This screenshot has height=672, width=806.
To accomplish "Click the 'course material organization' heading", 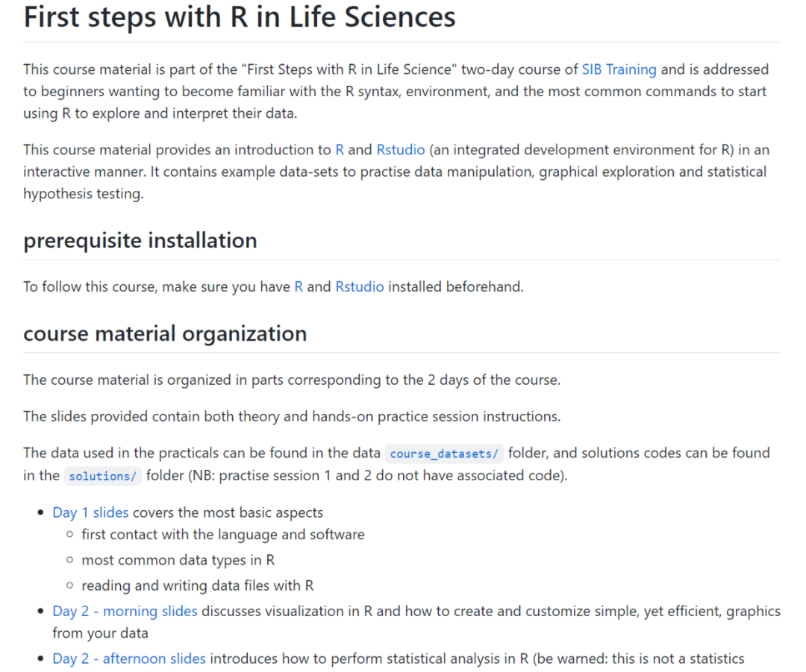I will pyautogui.click(x=165, y=333).
